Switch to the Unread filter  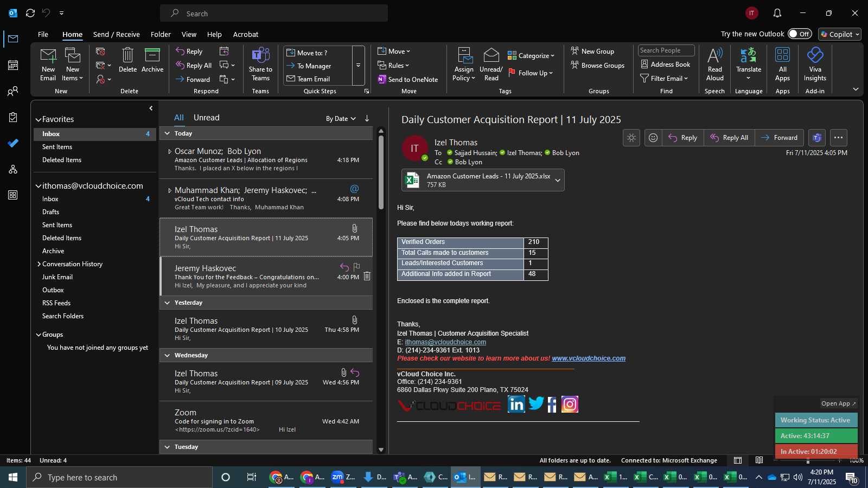[207, 118]
